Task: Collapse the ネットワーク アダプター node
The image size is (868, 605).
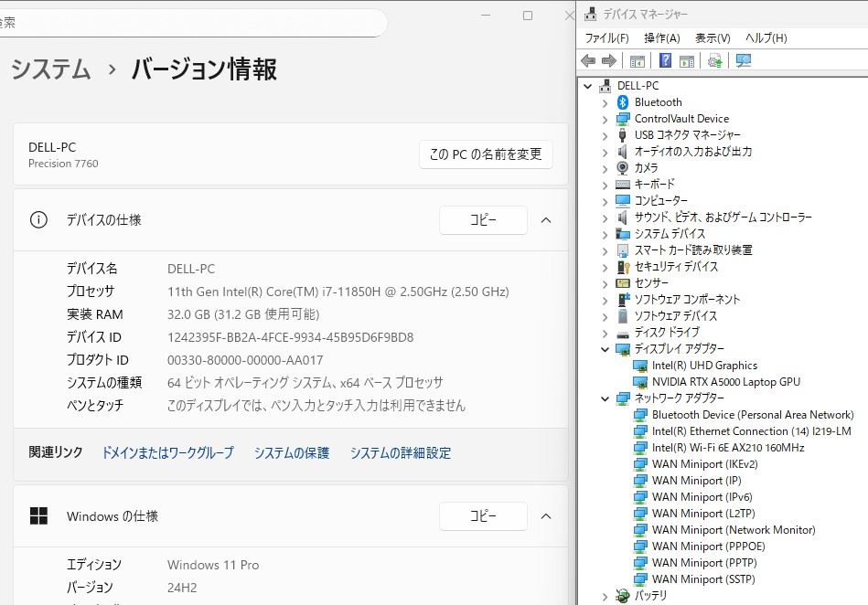Action: (x=605, y=398)
